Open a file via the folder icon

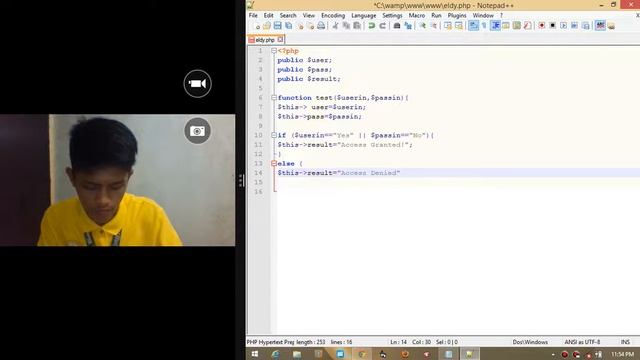click(267, 26)
